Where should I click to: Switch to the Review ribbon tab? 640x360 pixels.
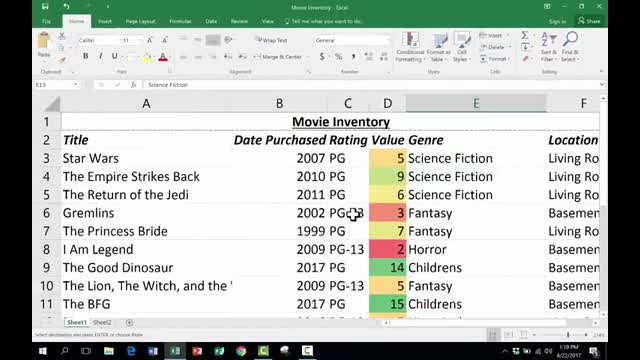(239, 21)
